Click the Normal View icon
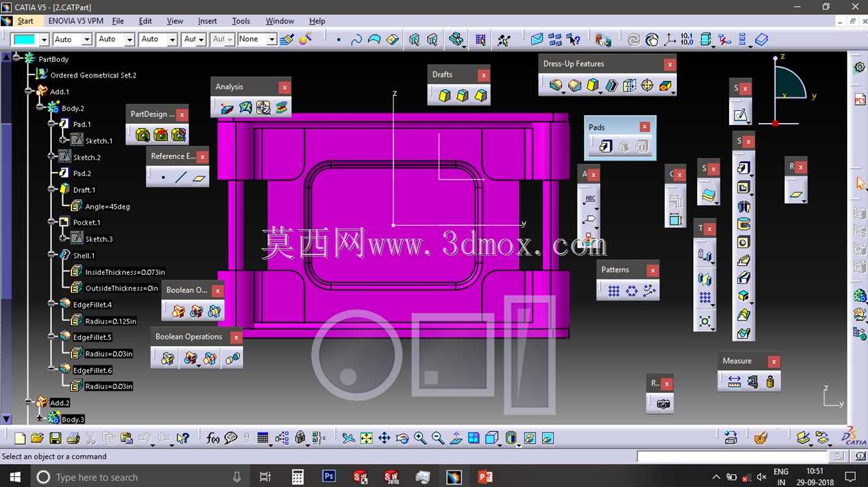 (x=456, y=438)
